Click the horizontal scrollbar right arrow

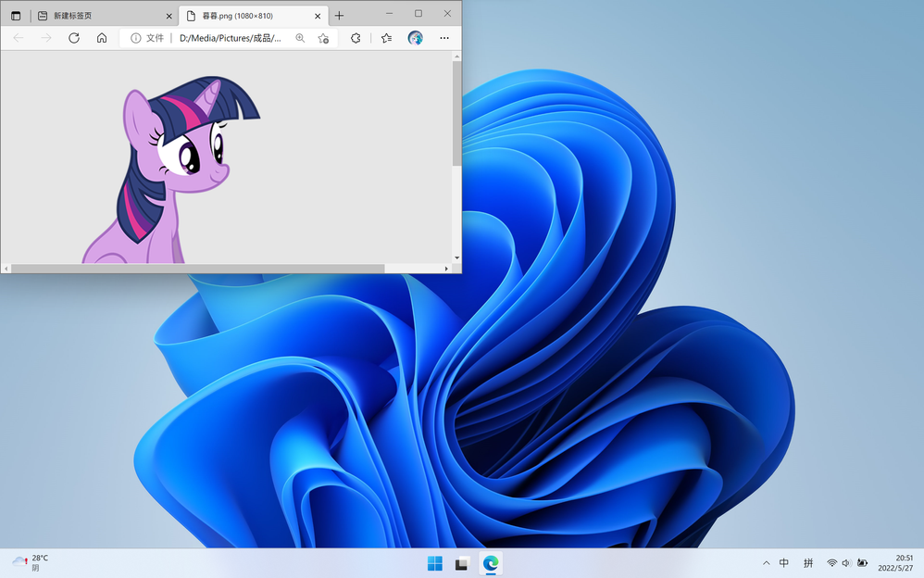(446, 269)
